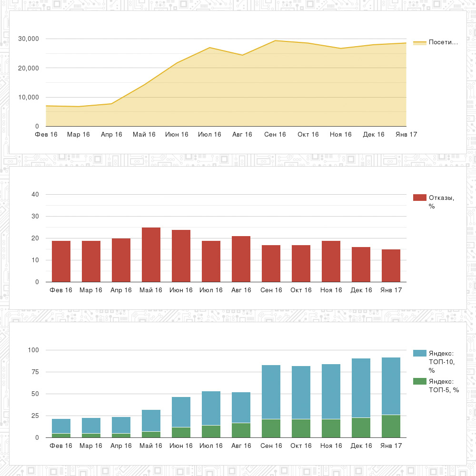Click the '20,000' axis label on visitors chart
This screenshot has height=476, width=476.
(x=29, y=68)
